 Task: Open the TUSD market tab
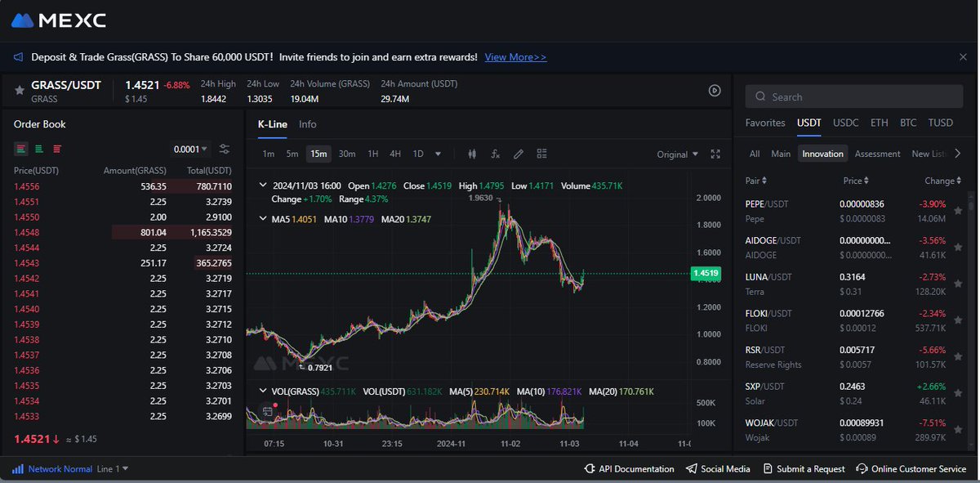pos(941,123)
